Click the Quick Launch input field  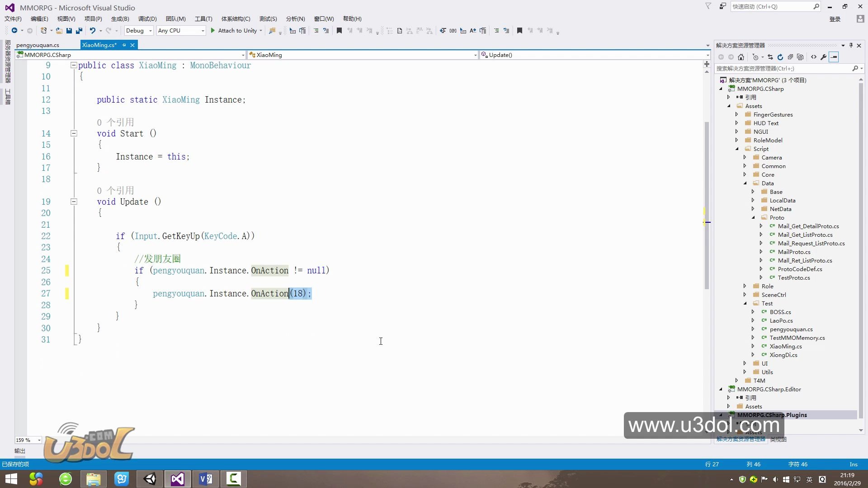pyautogui.click(x=771, y=6)
